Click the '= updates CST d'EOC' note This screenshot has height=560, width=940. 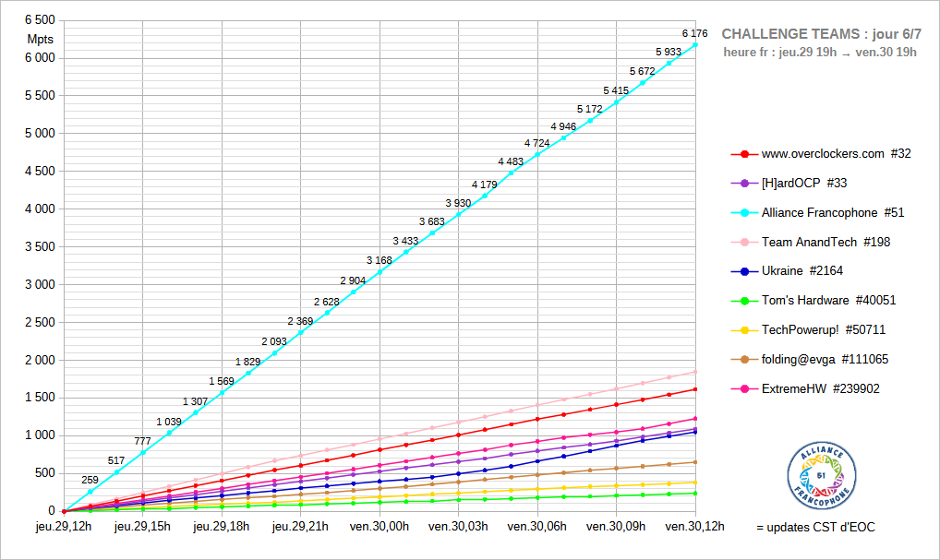click(815, 528)
